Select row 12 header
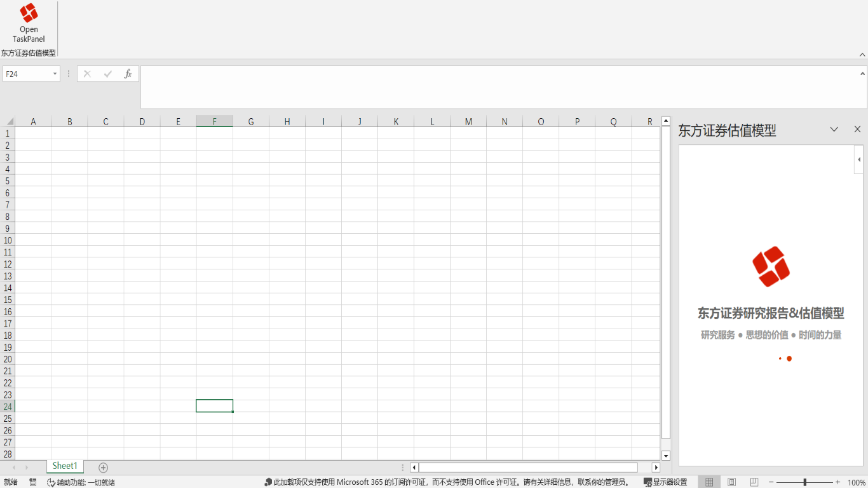The image size is (868, 488). [8, 264]
